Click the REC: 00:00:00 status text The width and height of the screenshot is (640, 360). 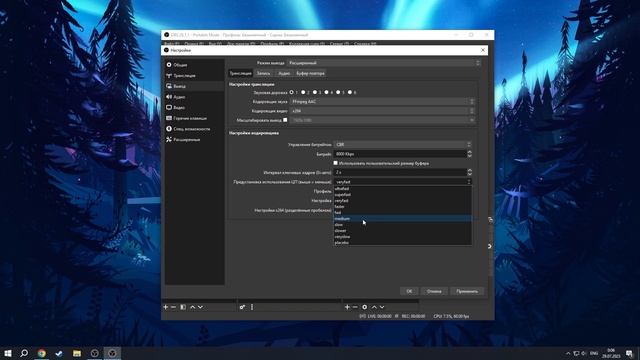coord(413,316)
